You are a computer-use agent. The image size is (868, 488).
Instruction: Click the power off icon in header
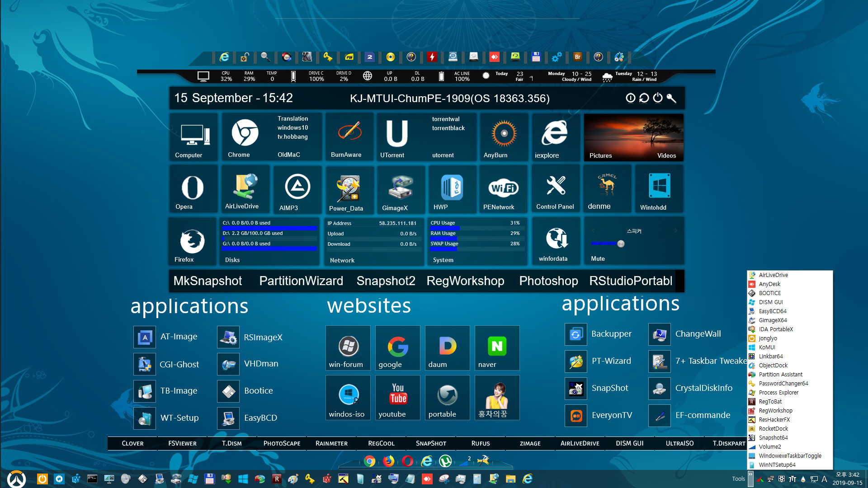point(657,98)
